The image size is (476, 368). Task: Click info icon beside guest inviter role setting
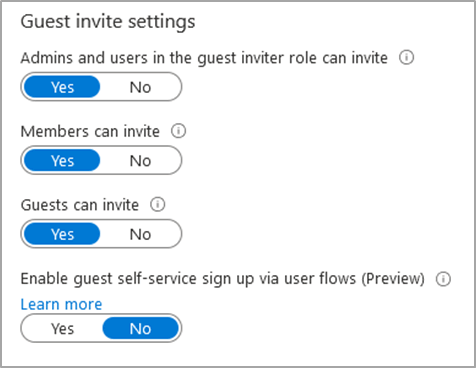tap(406, 58)
